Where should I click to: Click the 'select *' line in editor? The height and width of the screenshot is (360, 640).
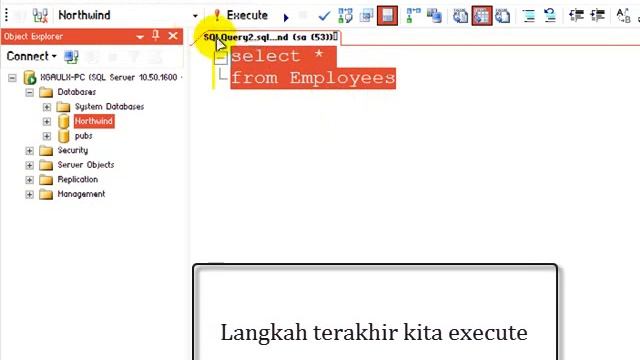click(x=283, y=56)
